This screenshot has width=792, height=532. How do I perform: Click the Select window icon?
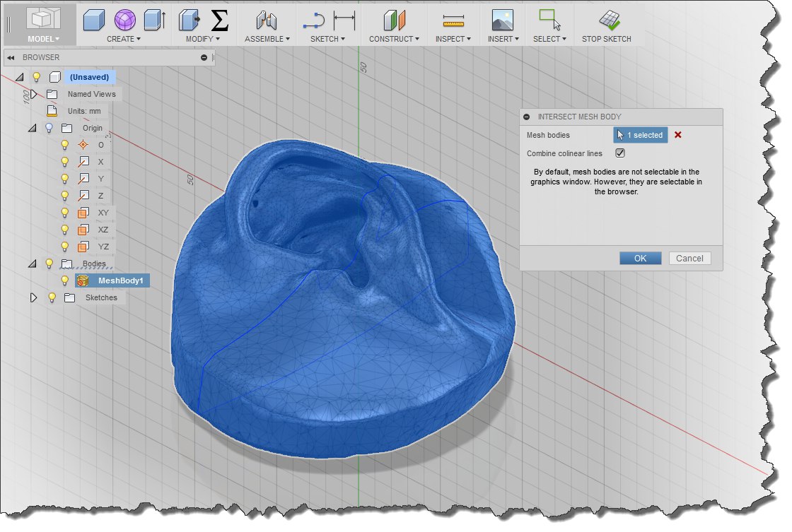click(x=549, y=20)
